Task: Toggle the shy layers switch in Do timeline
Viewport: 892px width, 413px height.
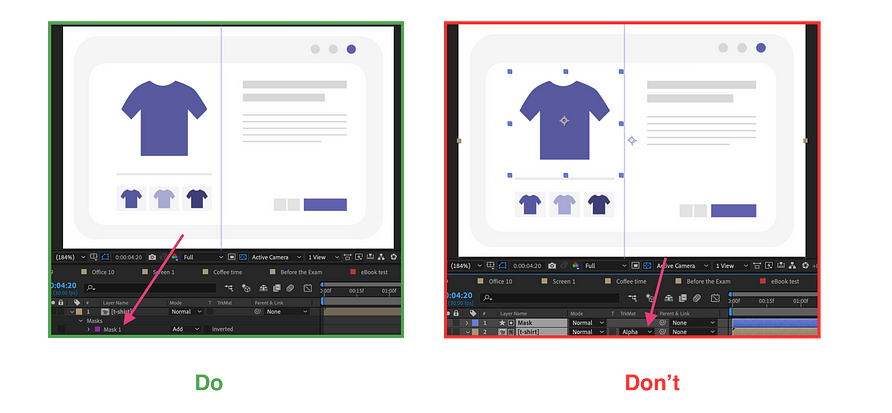Action: coord(264,288)
